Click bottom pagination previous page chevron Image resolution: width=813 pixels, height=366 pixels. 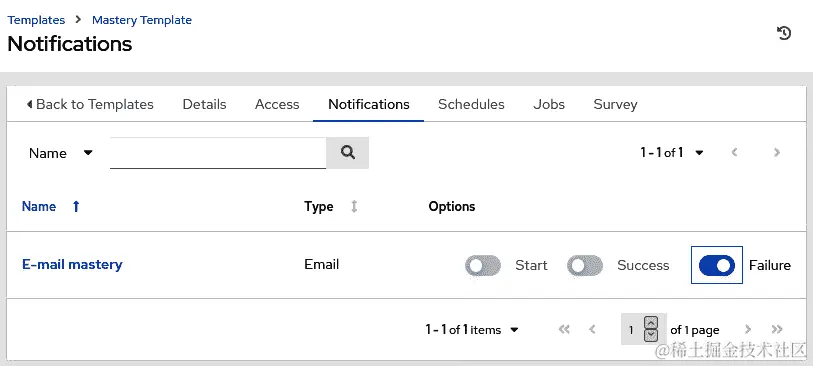pos(592,329)
